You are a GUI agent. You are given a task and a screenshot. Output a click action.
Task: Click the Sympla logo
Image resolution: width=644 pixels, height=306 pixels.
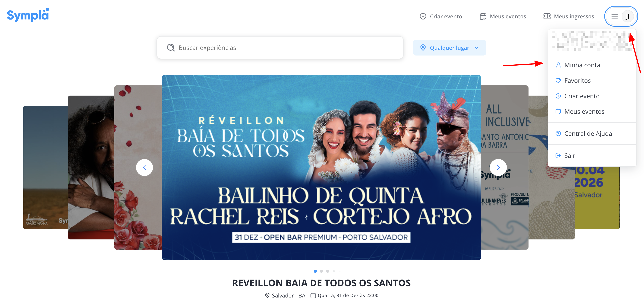point(28,15)
